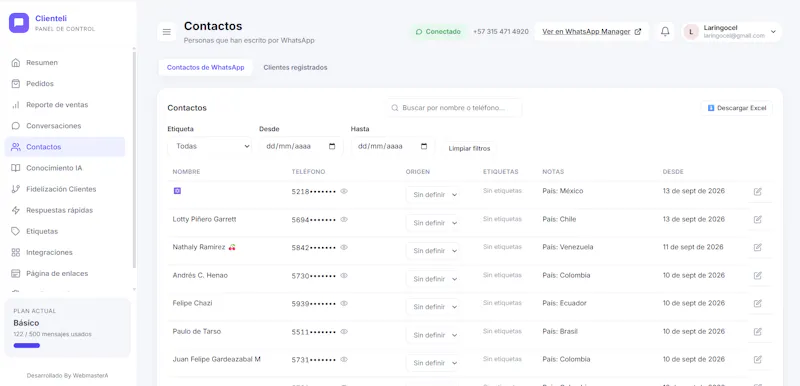Reveal phone number starting 5694
This screenshot has height=386, width=800.
pos(344,219)
